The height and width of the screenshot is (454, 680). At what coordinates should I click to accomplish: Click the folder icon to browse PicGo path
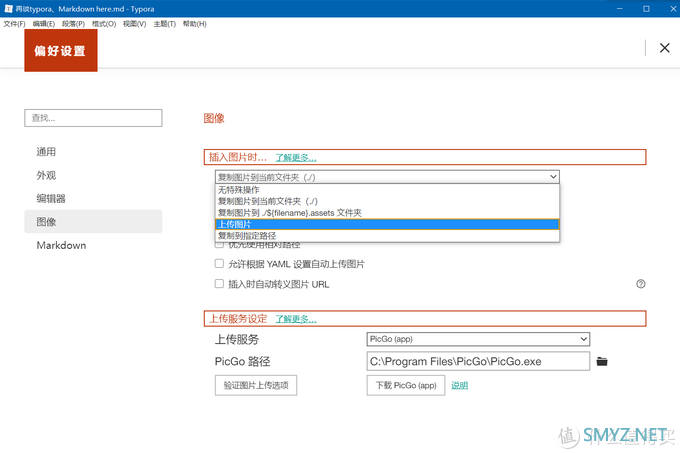(602, 361)
